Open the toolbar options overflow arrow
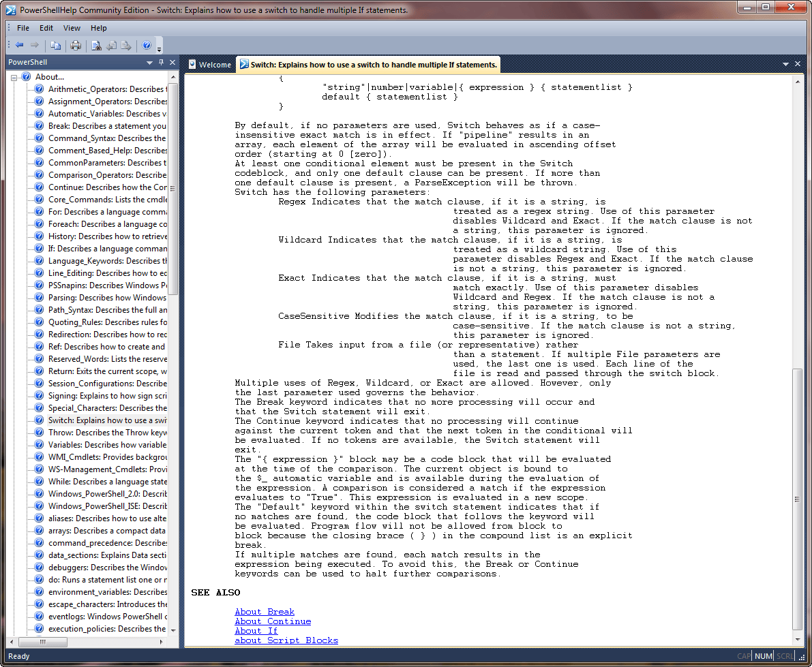Image resolution: width=812 pixels, height=667 pixels. (x=159, y=50)
